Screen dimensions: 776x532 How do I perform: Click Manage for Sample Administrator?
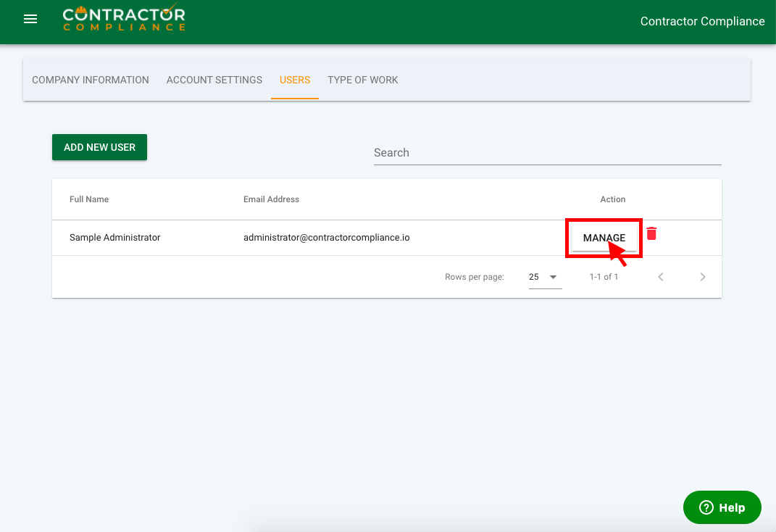[x=604, y=238]
